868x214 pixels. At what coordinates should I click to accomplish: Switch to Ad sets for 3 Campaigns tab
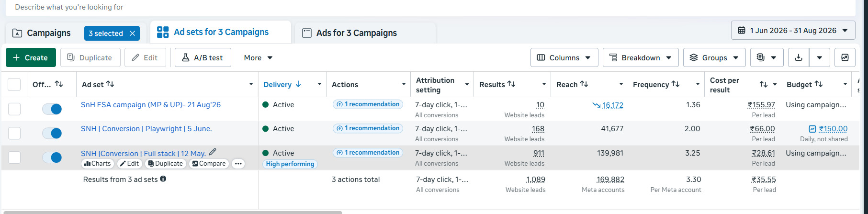tap(220, 32)
